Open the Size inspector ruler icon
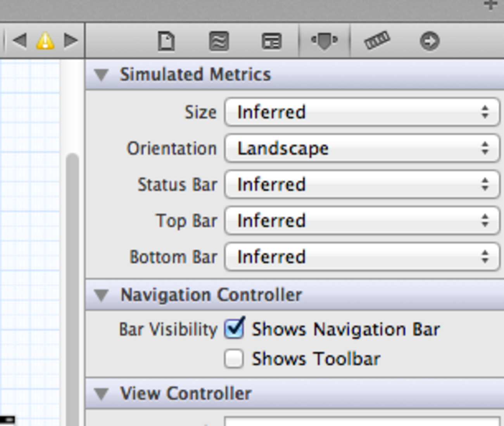504x426 pixels. 377,41
